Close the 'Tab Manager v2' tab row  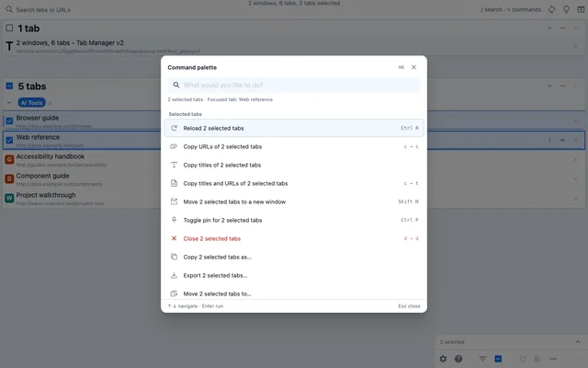point(576,46)
